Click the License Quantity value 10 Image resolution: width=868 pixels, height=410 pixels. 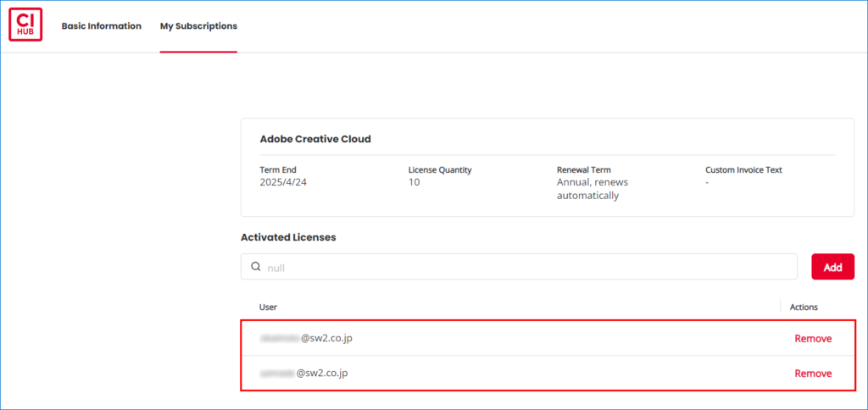pos(414,182)
